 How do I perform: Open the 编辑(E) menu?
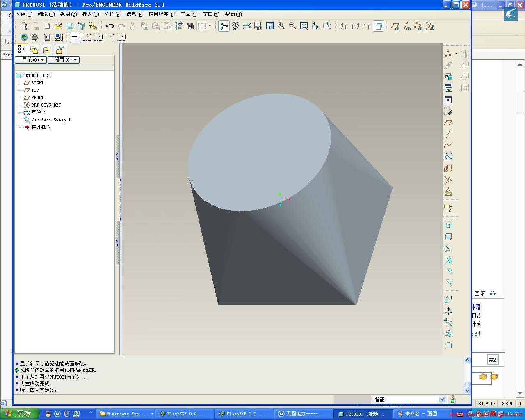click(46, 14)
